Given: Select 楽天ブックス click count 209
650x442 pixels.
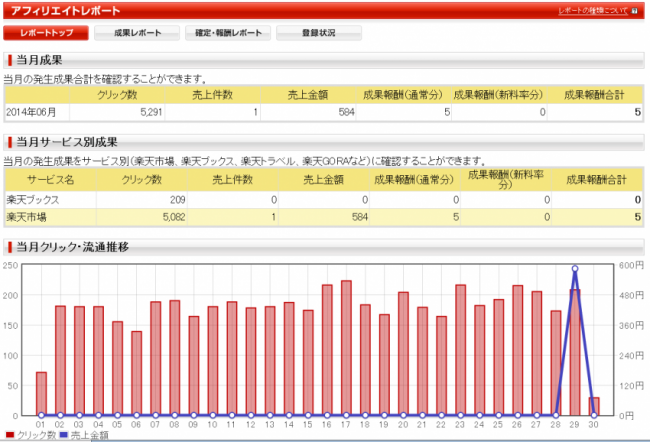Looking at the screenshot, I should coord(177,200).
